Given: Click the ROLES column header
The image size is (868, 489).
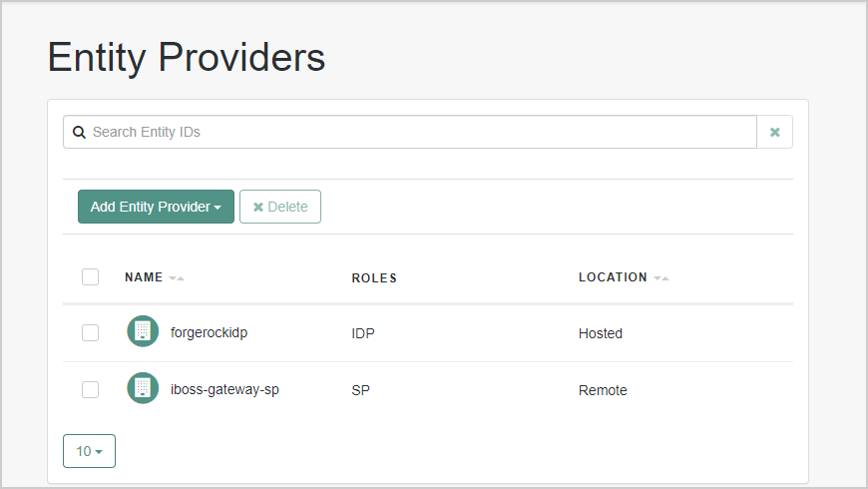Looking at the screenshot, I should 374,278.
